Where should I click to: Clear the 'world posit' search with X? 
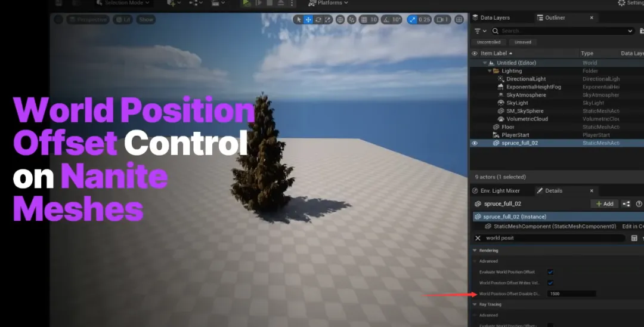point(478,238)
